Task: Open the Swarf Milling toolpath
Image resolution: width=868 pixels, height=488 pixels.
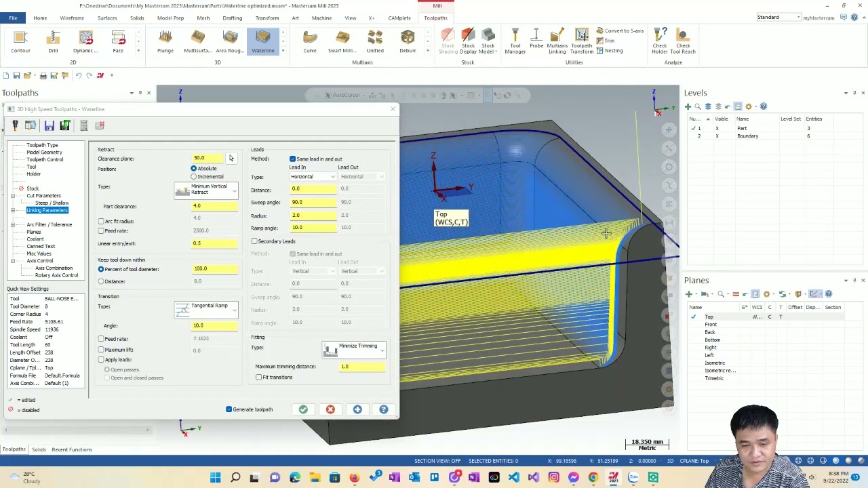Action: (342, 41)
